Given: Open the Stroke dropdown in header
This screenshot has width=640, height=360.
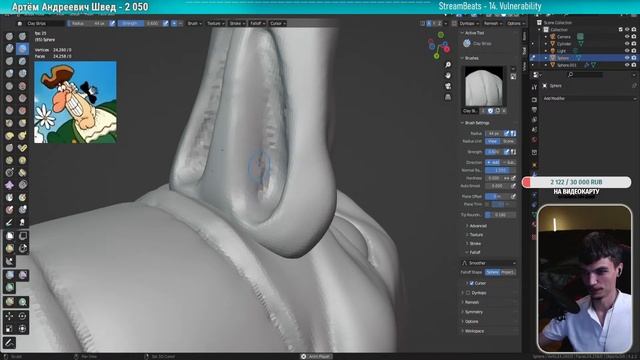Looking at the screenshot, I should click(x=237, y=23).
